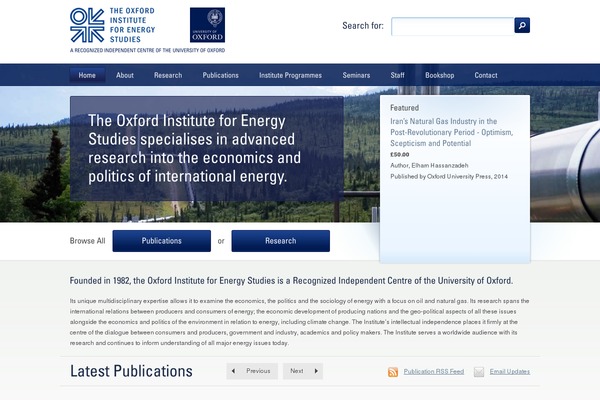Click Published by Oxford University Press, 2014
600x400 pixels.
pos(449,176)
